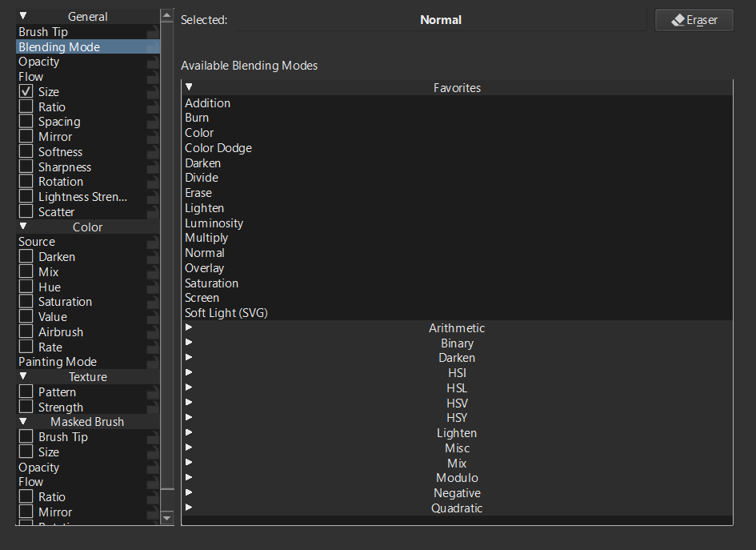Collapse the Color section in options list

(x=23, y=227)
